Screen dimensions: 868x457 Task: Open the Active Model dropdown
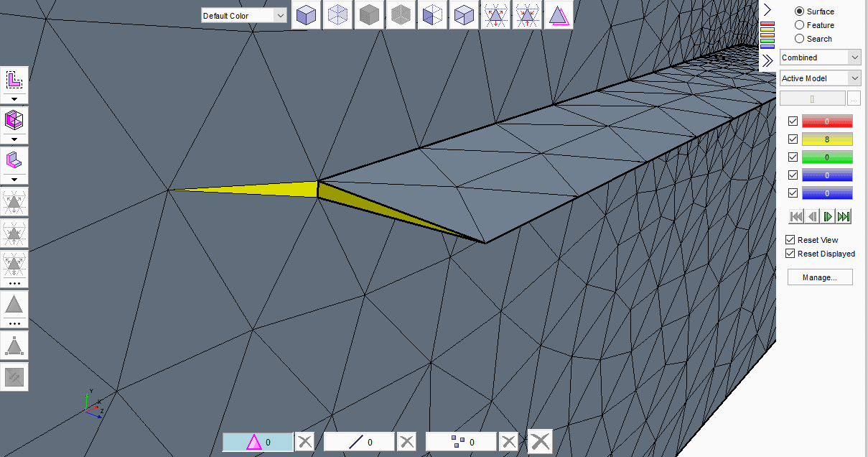click(x=821, y=78)
